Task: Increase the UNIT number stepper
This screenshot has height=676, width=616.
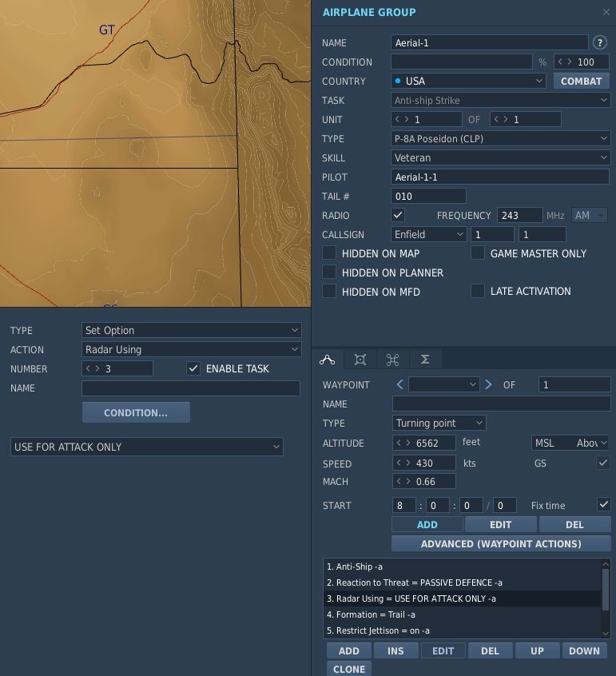Action: coord(406,119)
